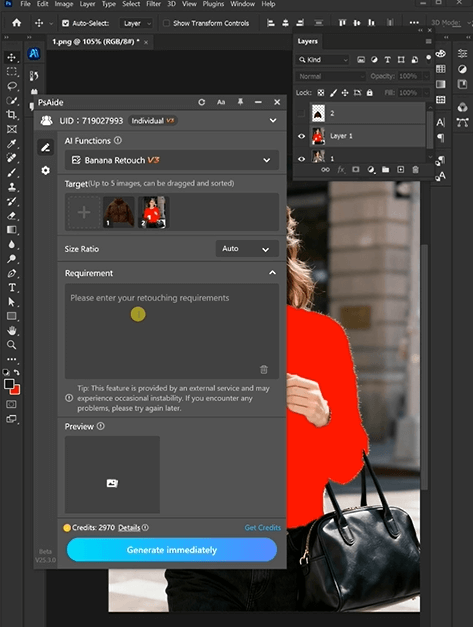The width and height of the screenshot is (473, 627).
Task: Select the Horizontal Type tool
Action: [x=12, y=288]
